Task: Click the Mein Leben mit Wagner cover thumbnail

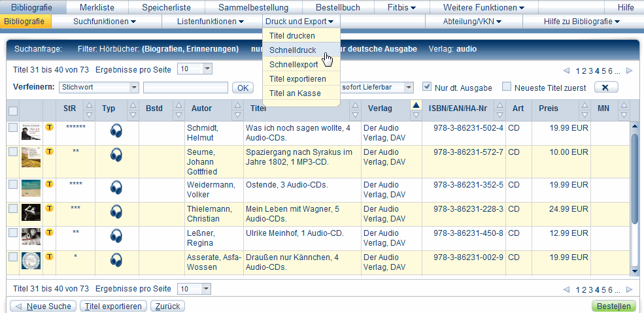Action: (x=31, y=211)
